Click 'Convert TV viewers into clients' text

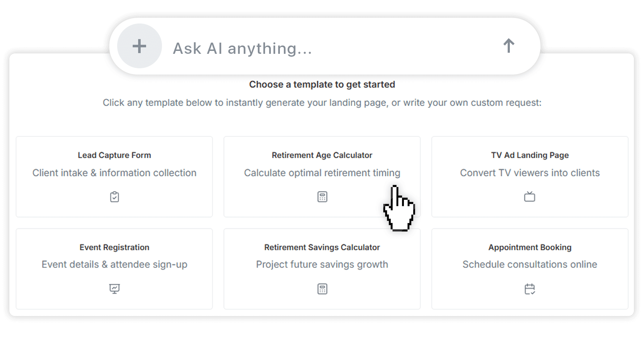[x=530, y=173]
